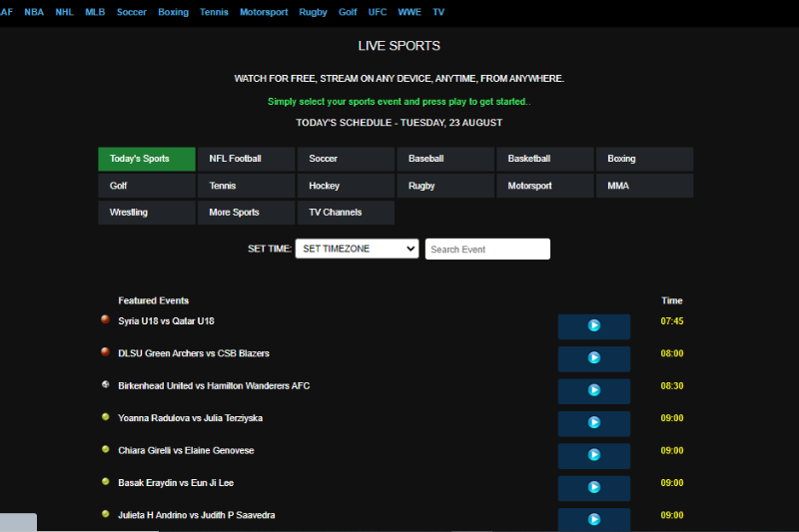Play the Julieta H Andrino vs Judith P Saavedra stream
The image size is (799, 532).
(594, 520)
